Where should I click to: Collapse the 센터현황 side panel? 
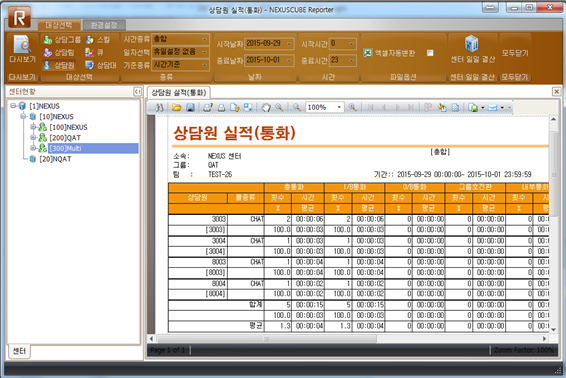point(138,92)
